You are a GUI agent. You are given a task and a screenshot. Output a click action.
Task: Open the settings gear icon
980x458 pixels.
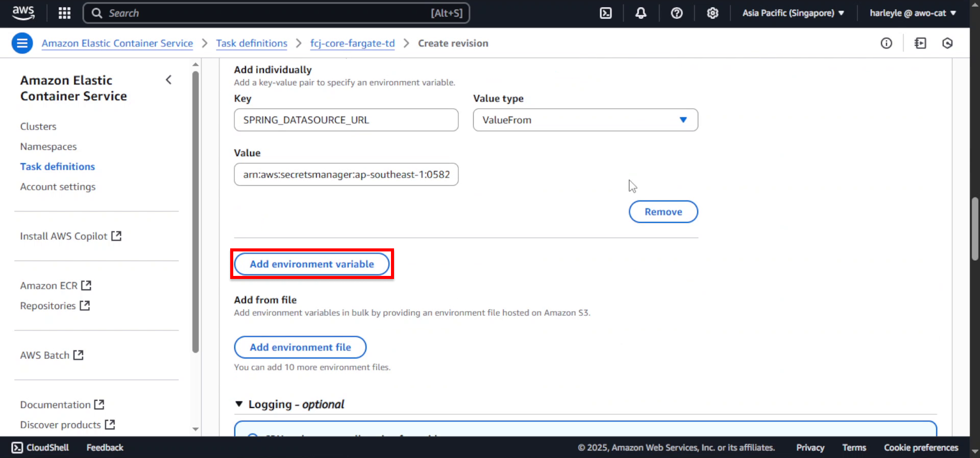tap(713, 13)
